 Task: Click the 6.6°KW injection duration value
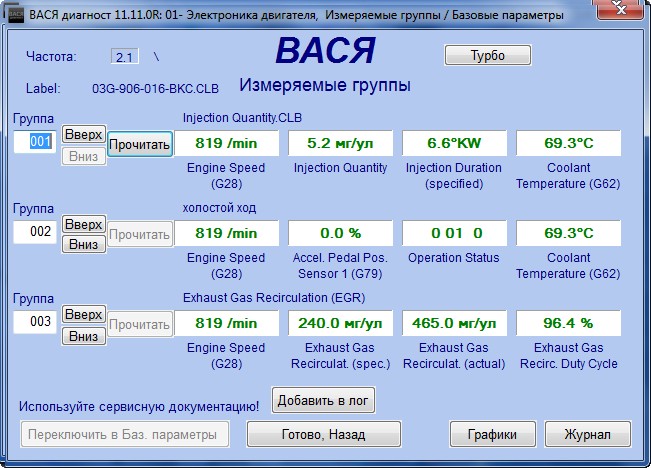coord(454,143)
